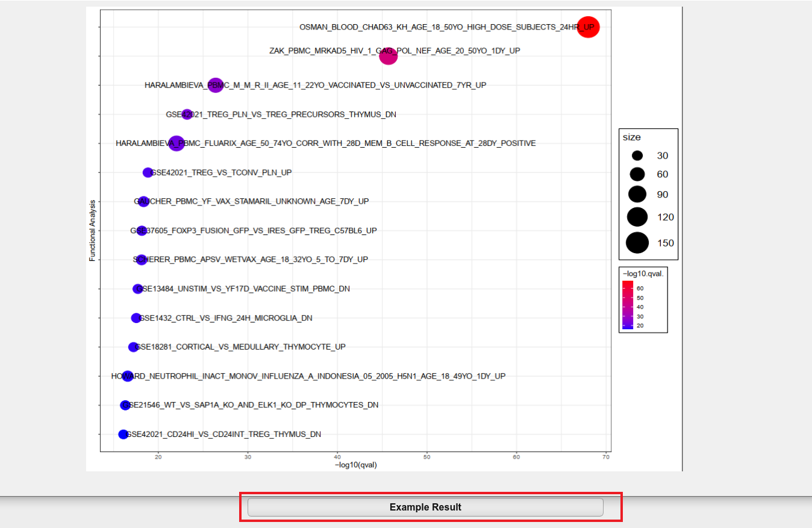The height and width of the screenshot is (528, 812).
Task: Select GSE42021_TREG_VS_TCONV_PLN_UP label
Action: [221, 172]
